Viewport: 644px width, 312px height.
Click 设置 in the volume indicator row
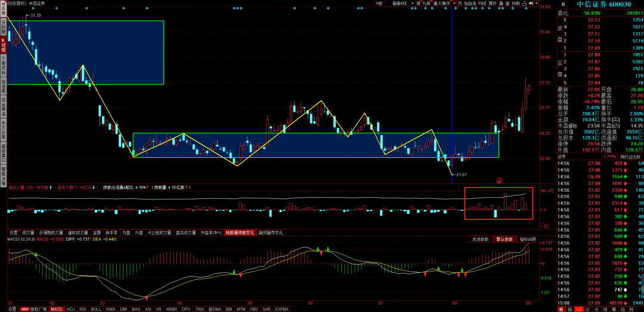14,232
